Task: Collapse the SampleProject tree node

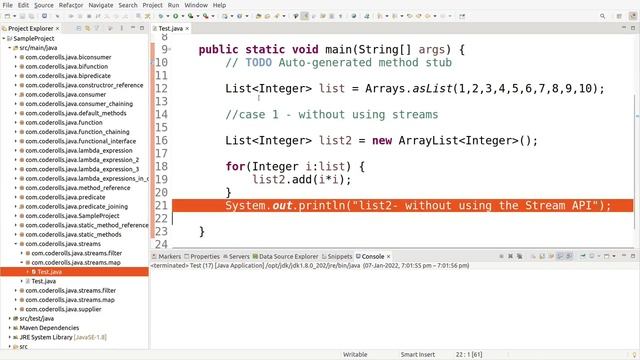Action: tap(4, 38)
